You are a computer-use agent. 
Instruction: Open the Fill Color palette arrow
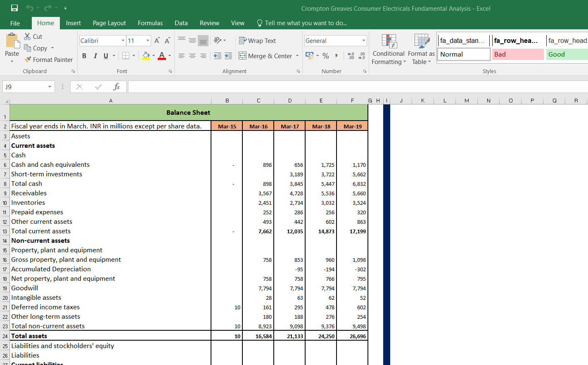pos(154,56)
